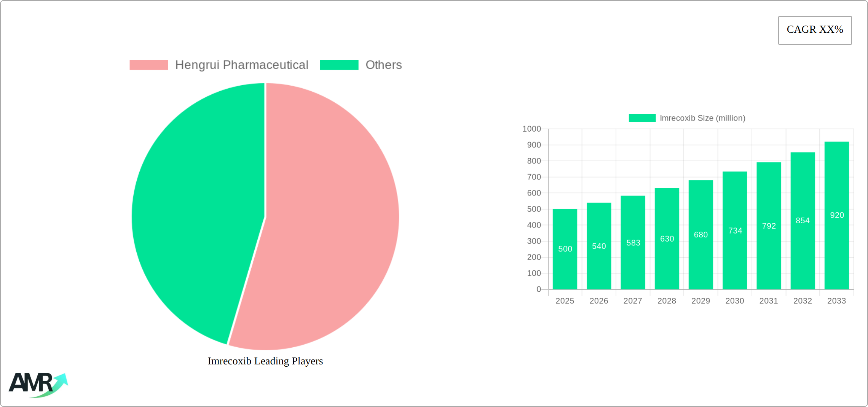Click the pink Hengrui Pharmaceutical legend swatch
The width and height of the screenshot is (868, 407).
[149, 65]
